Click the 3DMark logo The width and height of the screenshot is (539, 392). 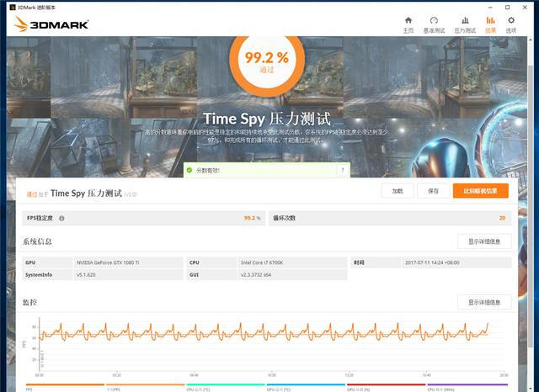51,24
